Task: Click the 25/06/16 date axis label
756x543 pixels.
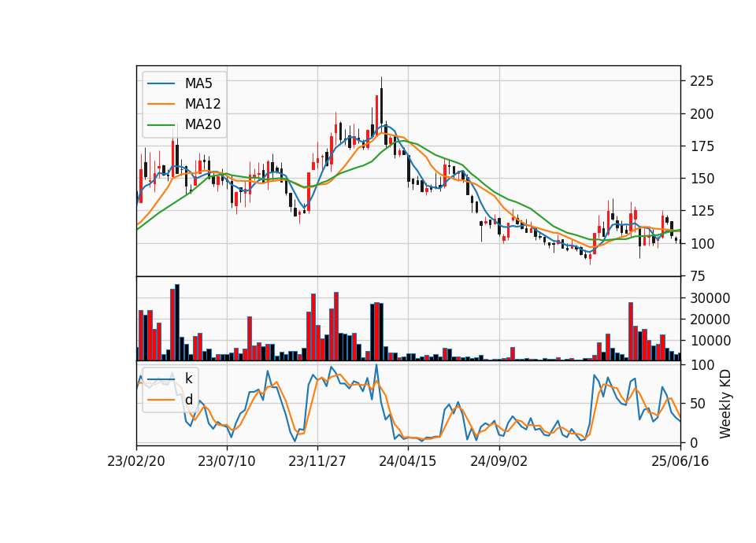Action: coord(680,461)
